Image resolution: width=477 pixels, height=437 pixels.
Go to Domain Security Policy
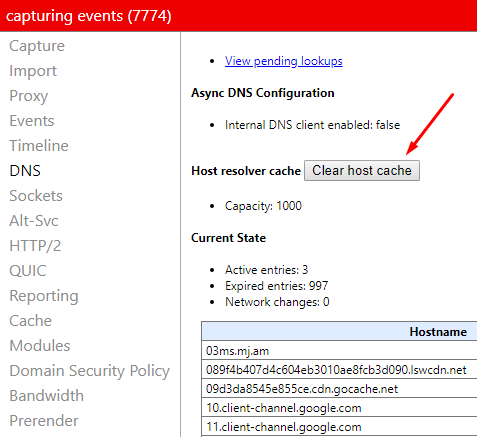[90, 371]
